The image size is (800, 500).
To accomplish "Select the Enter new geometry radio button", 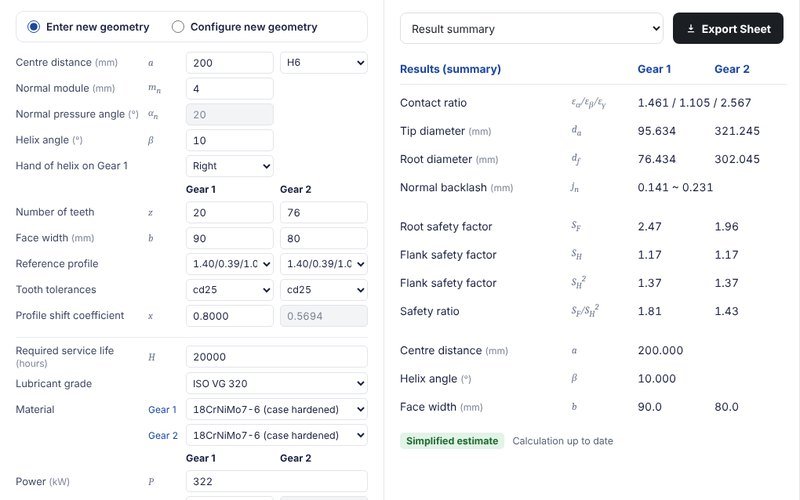I will [x=34, y=27].
